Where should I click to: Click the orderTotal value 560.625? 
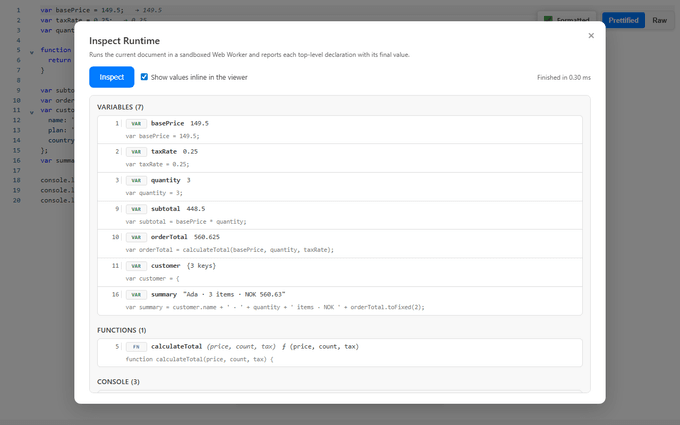206,237
